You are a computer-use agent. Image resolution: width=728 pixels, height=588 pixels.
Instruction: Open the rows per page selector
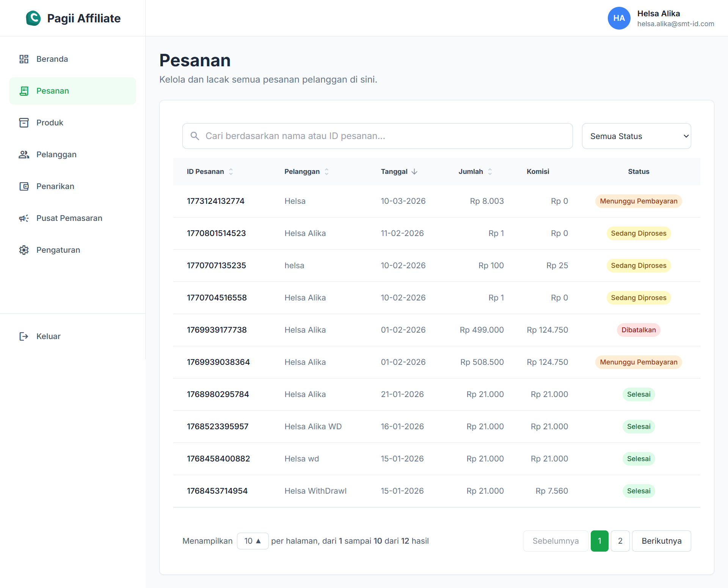coord(253,541)
